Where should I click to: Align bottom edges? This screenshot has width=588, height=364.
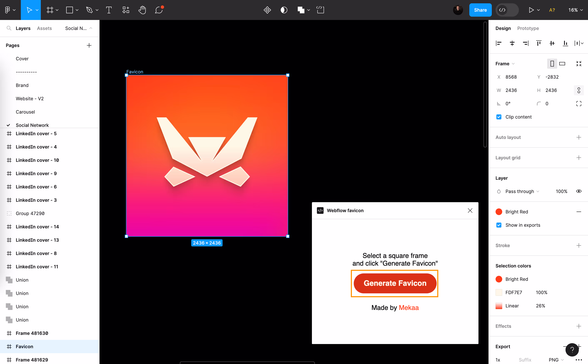click(x=565, y=43)
